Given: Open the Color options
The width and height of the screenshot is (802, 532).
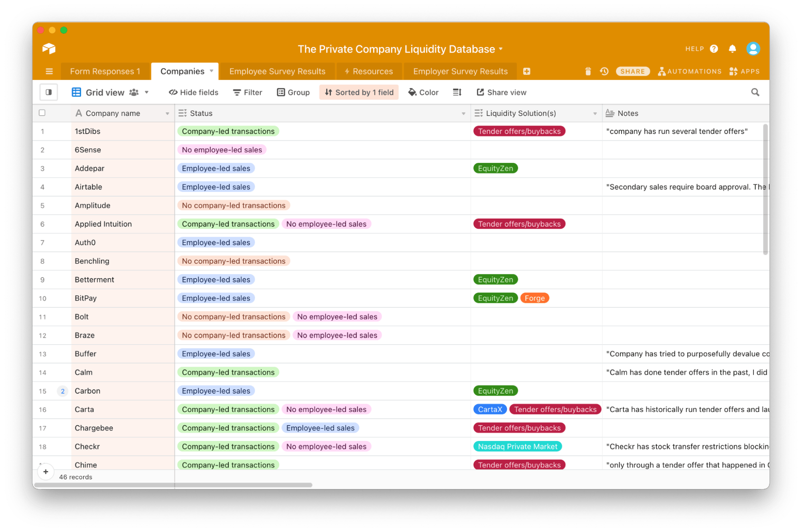Looking at the screenshot, I should (423, 92).
